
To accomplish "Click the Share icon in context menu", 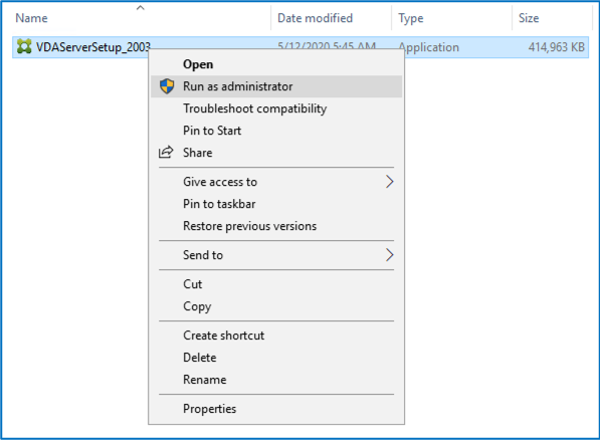I will (x=166, y=153).
